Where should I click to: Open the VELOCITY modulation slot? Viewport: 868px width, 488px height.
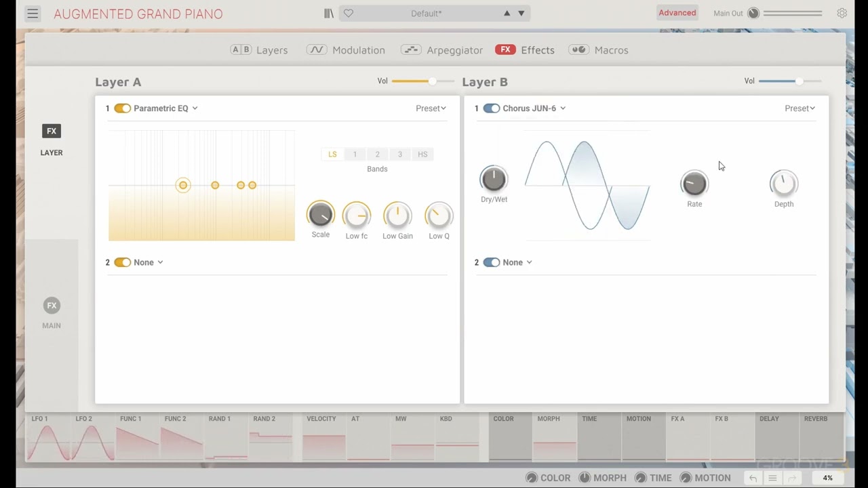point(323,438)
